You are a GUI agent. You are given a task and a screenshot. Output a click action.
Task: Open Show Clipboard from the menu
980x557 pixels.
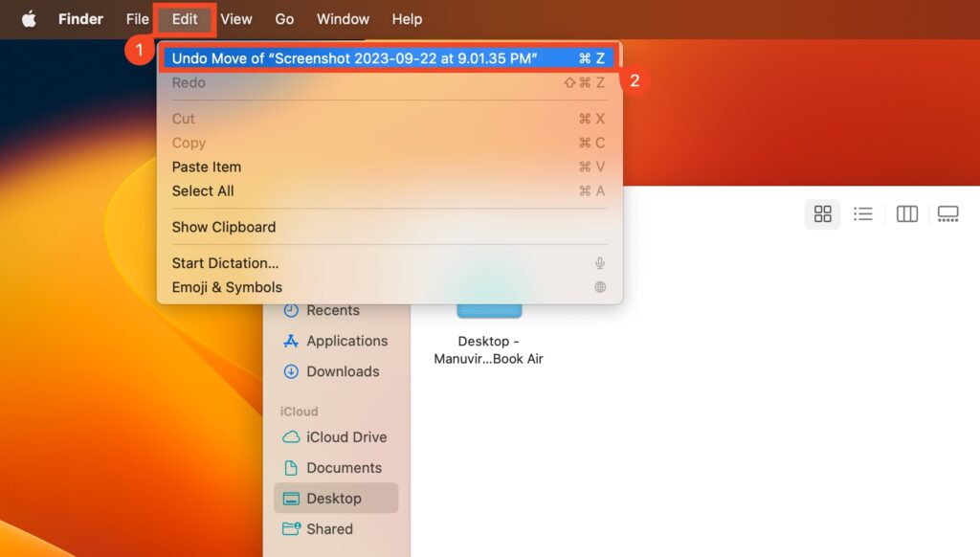pos(223,227)
